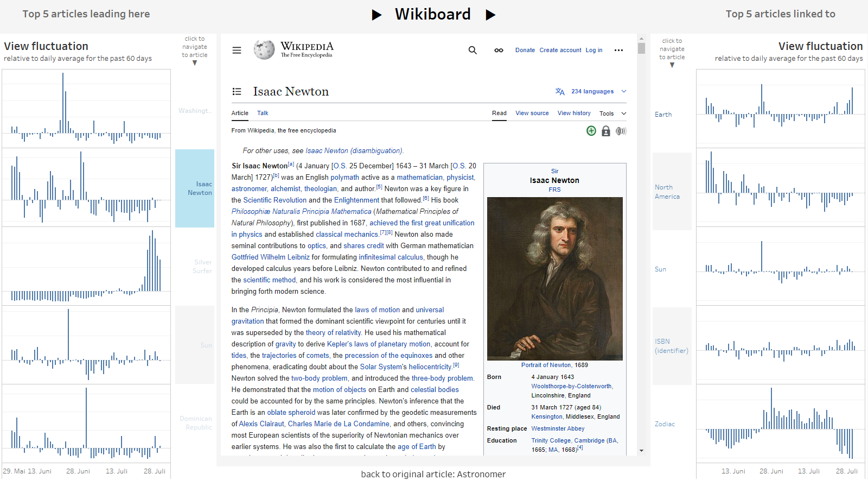Select the highlighted Isaac Newton article tile
This screenshot has width=868, height=480.
click(195, 188)
